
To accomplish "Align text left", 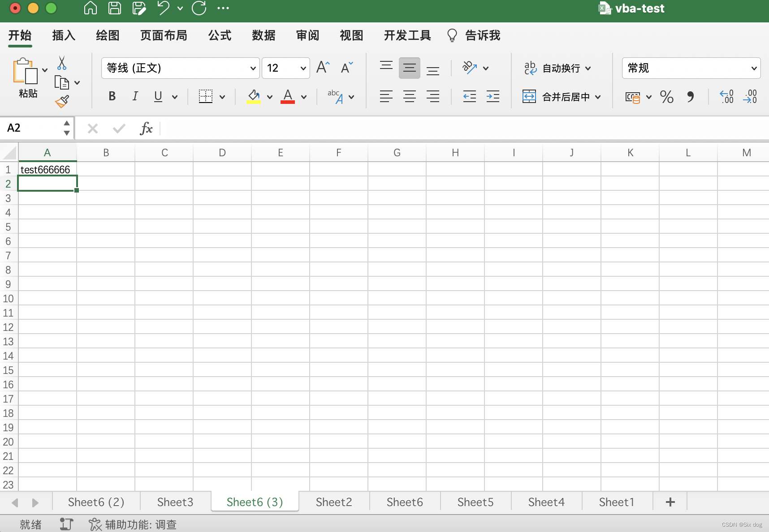I will click(x=386, y=96).
